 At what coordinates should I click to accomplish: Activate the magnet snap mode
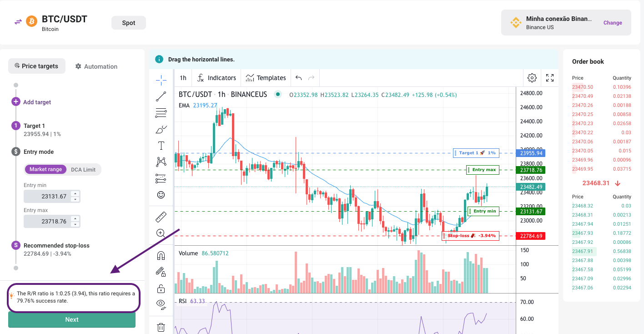[x=161, y=255]
